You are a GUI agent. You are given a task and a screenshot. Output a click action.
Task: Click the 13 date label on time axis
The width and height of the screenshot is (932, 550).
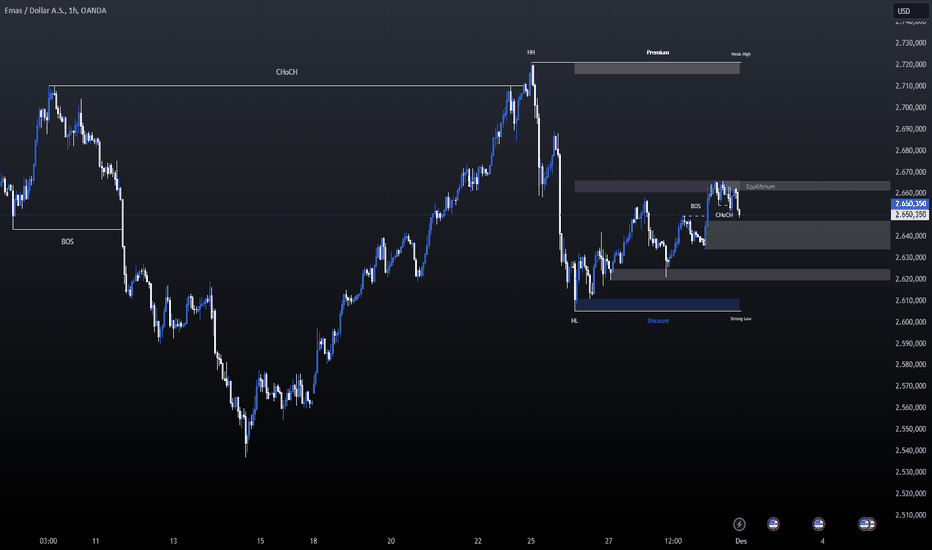[173, 541]
